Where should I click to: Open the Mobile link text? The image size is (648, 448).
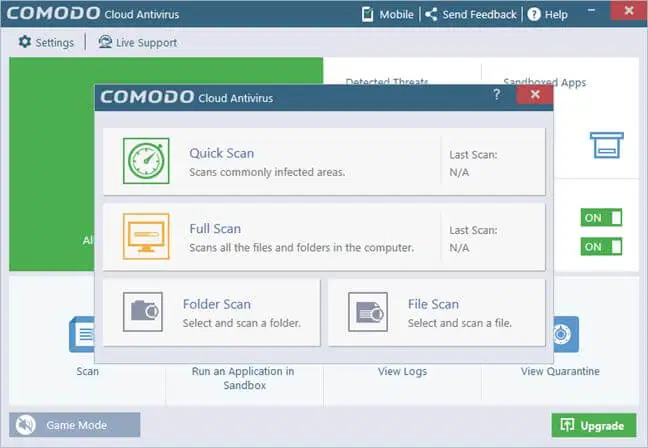pos(396,14)
